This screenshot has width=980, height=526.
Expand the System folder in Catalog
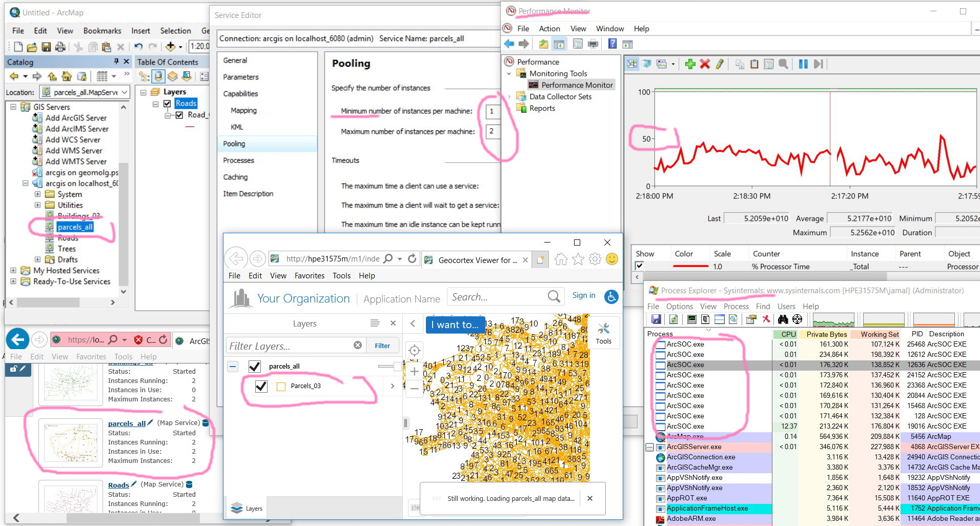(37, 194)
